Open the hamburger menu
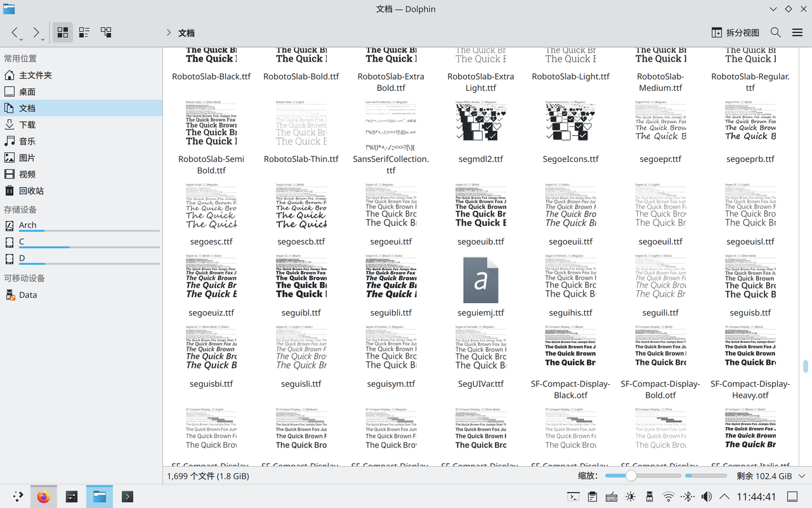 coord(797,32)
